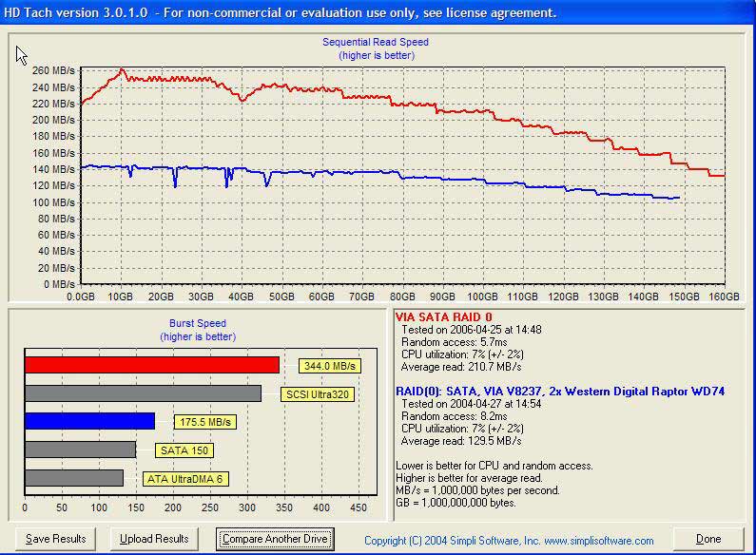Select the VIA SATA RAID 0 heading
Viewport: 756px width, 555px height.
pyautogui.click(x=443, y=316)
